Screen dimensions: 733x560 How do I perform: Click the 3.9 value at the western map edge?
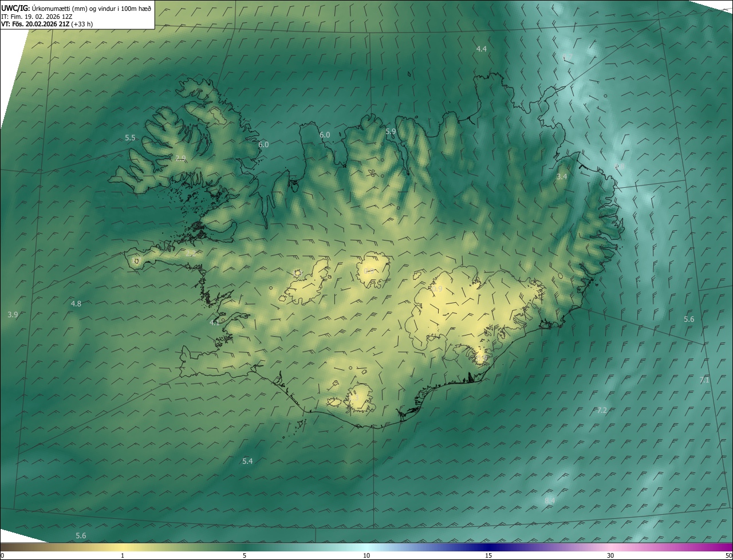pyautogui.click(x=13, y=315)
